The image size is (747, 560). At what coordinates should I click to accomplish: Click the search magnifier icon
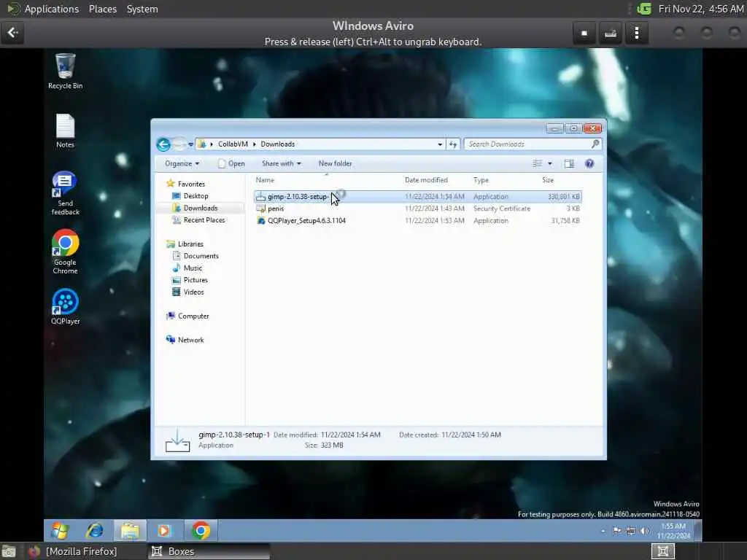(595, 144)
